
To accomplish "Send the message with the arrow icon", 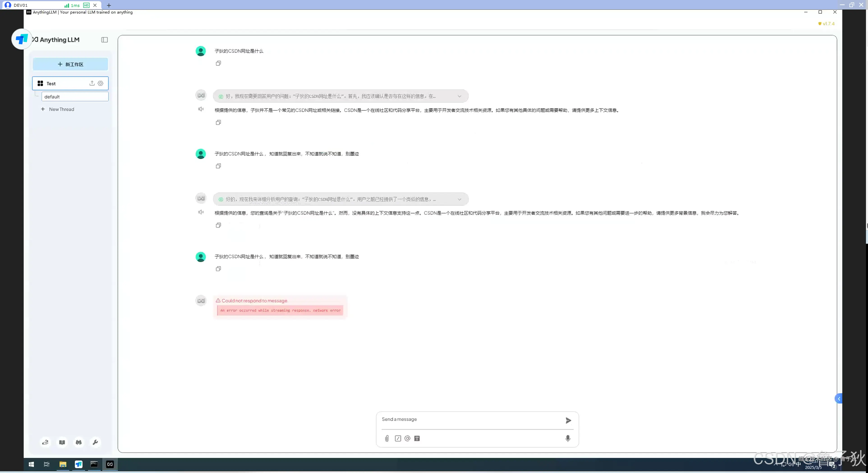I will [568, 420].
